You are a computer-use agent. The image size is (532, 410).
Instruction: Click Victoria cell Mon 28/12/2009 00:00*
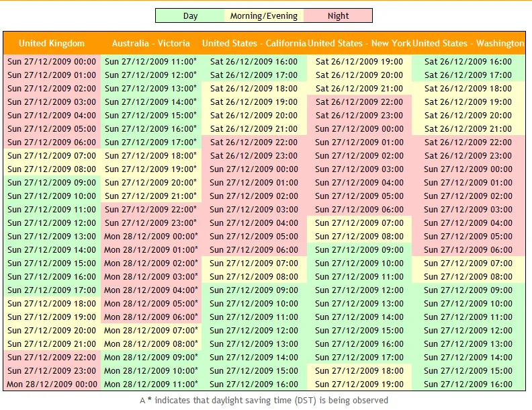pyautogui.click(x=151, y=236)
